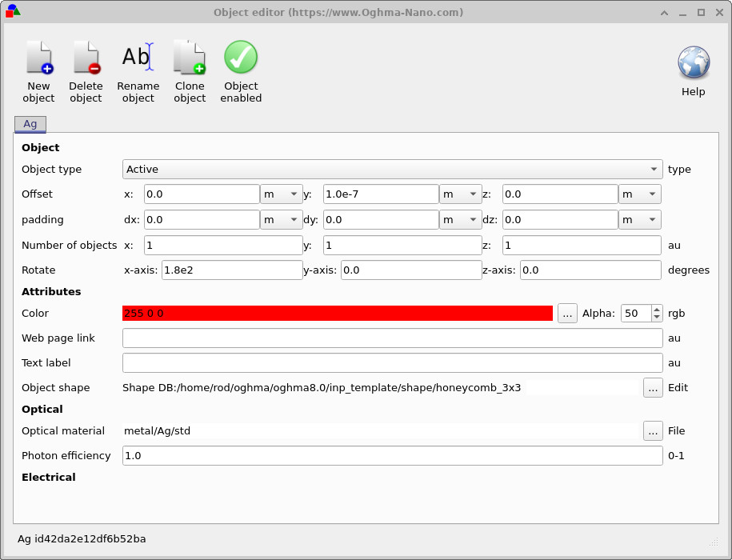This screenshot has height=560, width=732.
Task: Open the color picker via ... button
Action: point(567,313)
